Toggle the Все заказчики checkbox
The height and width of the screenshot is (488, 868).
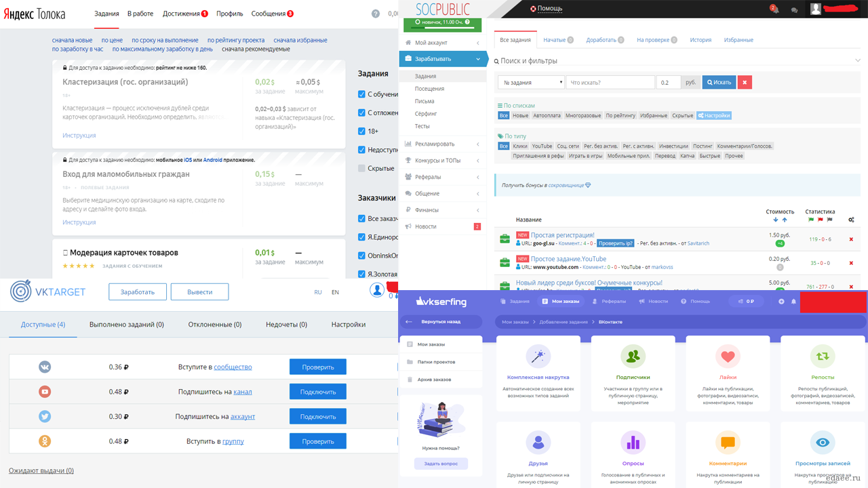[x=361, y=218]
